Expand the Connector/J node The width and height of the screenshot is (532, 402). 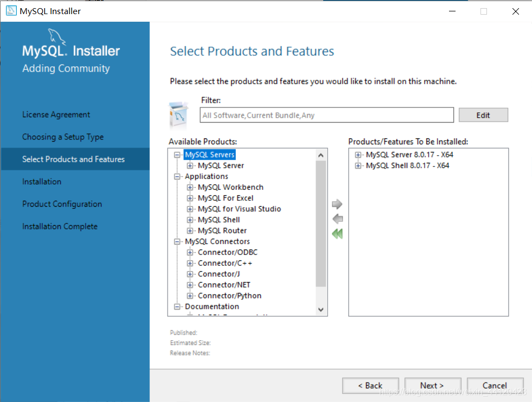(x=190, y=275)
